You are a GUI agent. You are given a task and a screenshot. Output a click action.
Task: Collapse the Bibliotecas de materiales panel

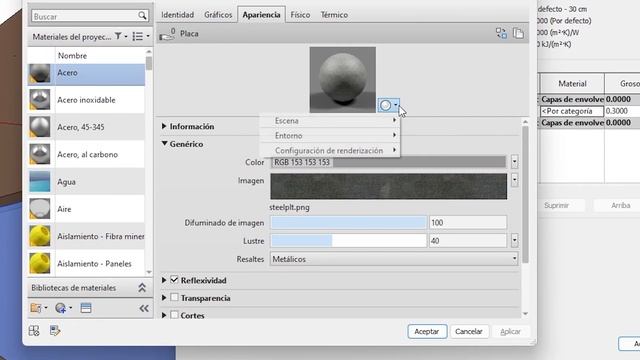coord(142,288)
